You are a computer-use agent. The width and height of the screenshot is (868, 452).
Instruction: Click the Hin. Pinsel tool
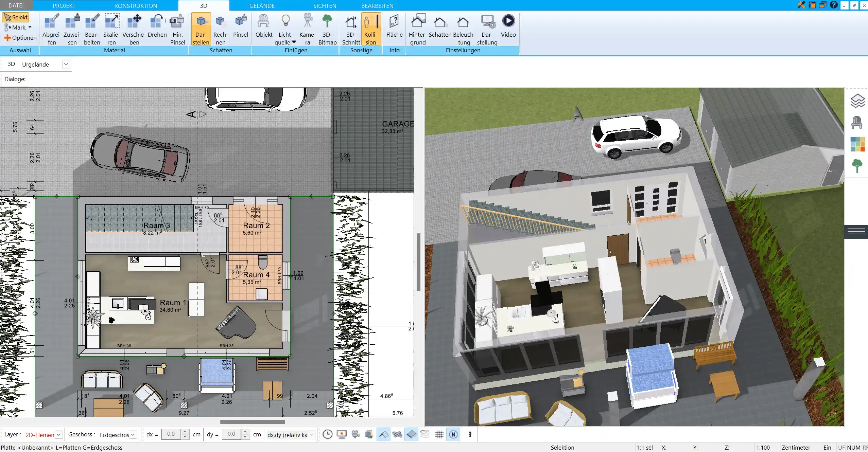(177, 29)
